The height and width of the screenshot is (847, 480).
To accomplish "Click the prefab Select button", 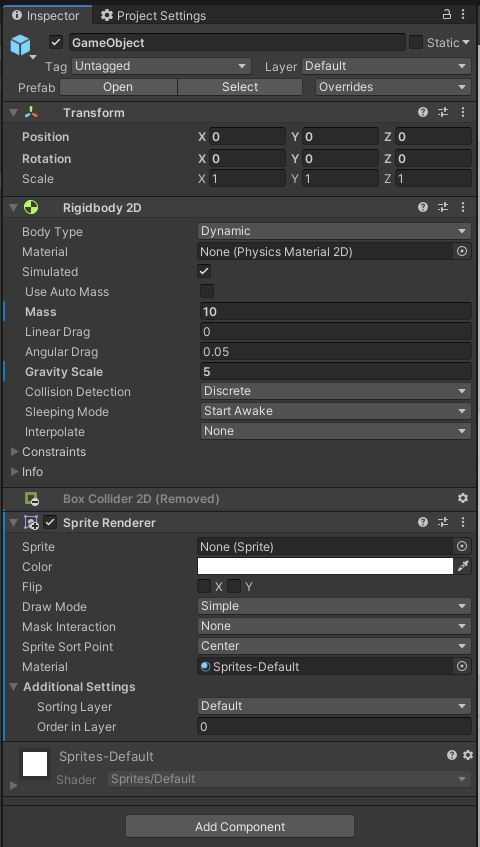I will [x=240, y=87].
